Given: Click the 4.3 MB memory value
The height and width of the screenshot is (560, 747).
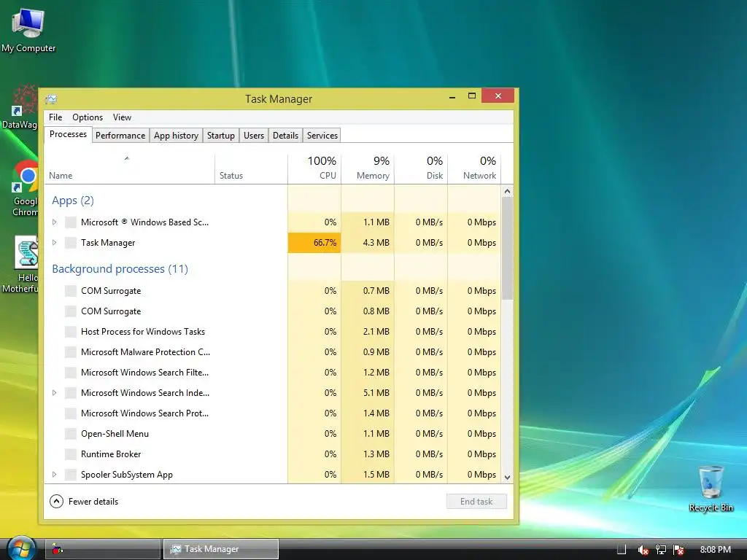Looking at the screenshot, I should pos(376,243).
